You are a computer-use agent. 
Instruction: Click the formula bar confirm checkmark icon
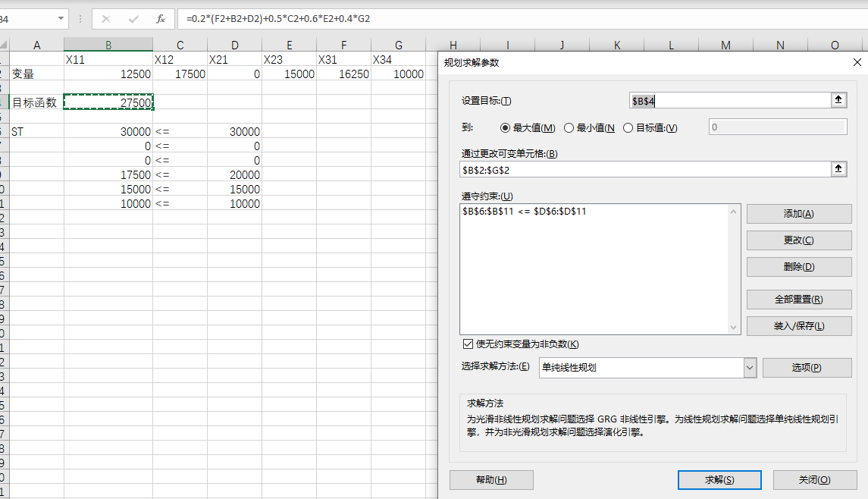133,18
